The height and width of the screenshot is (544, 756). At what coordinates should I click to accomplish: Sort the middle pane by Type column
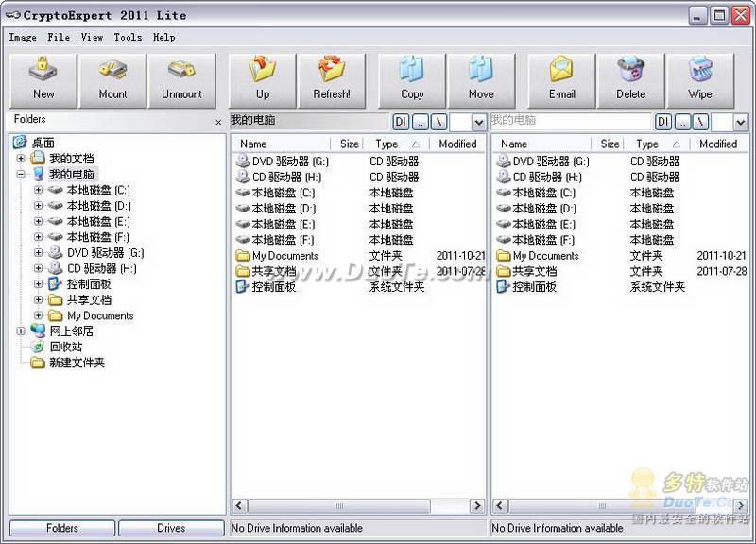tap(396, 144)
